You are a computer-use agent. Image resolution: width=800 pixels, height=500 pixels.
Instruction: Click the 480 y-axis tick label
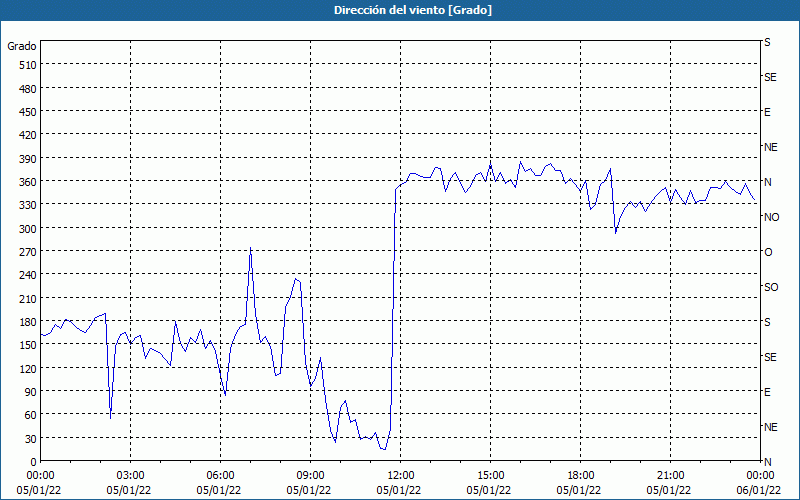point(28,89)
